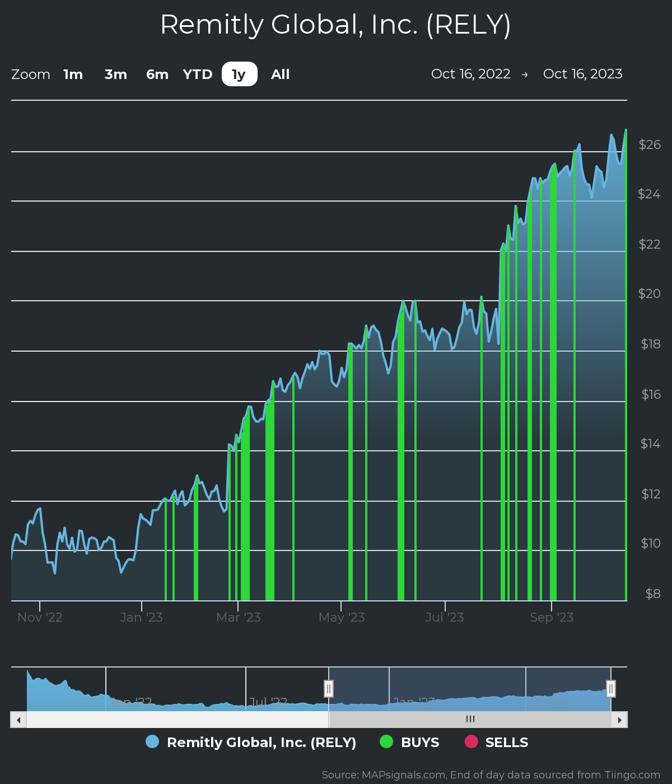
Task: Grab the right navigator range handle
Action: coord(611,688)
